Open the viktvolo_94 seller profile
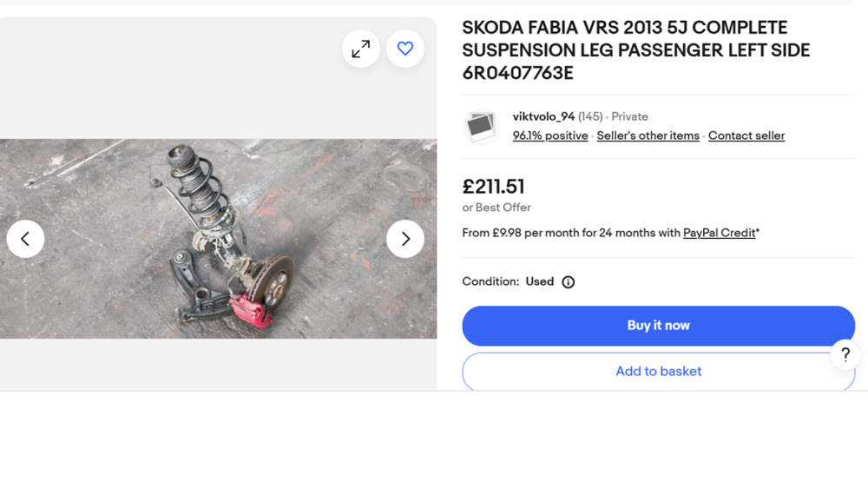The width and height of the screenshot is (868, 482). (543, 116)
